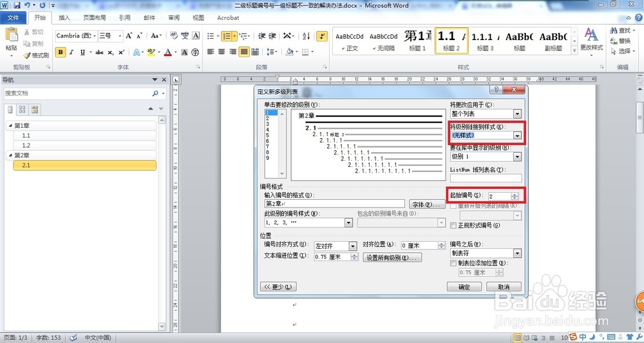Collapse the 第2章 heading in navigation
The width and height of the screenshot is (644, 343).
click(x=10, y=155)
